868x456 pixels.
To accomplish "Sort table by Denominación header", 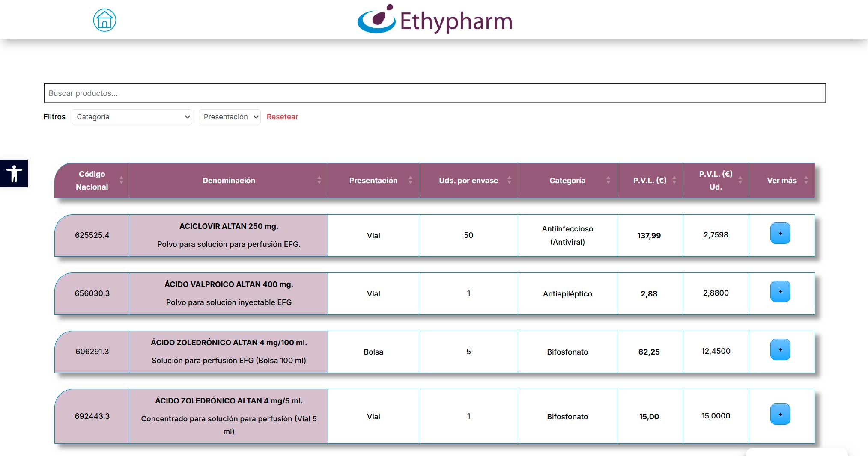I will pyautogui.click(x=229, y=181).
